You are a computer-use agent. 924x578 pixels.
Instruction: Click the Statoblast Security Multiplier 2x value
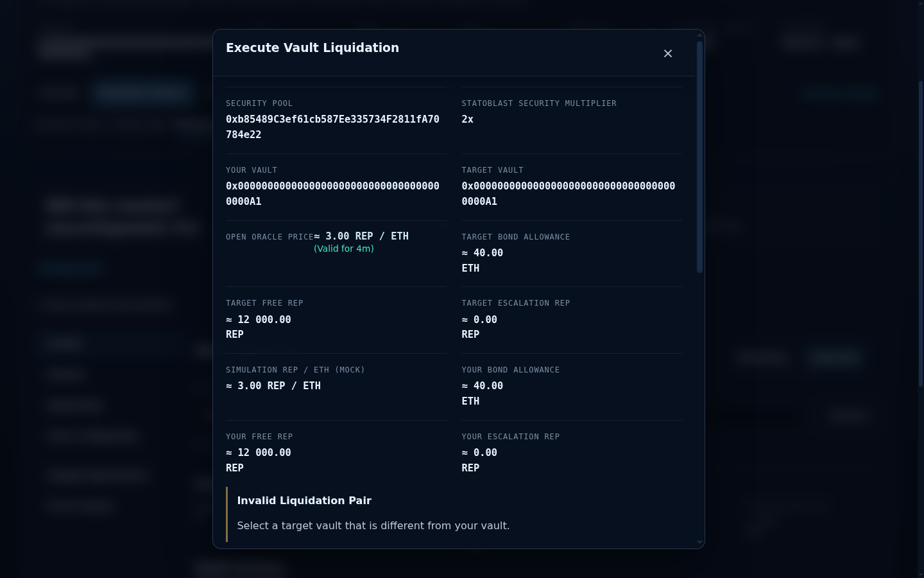[x=468, y=119]
